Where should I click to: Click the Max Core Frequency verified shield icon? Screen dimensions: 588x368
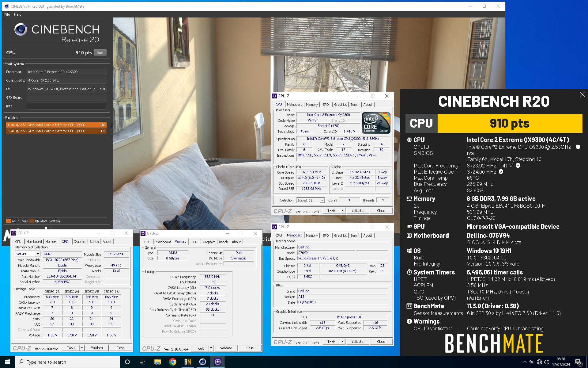coord(518,166)
